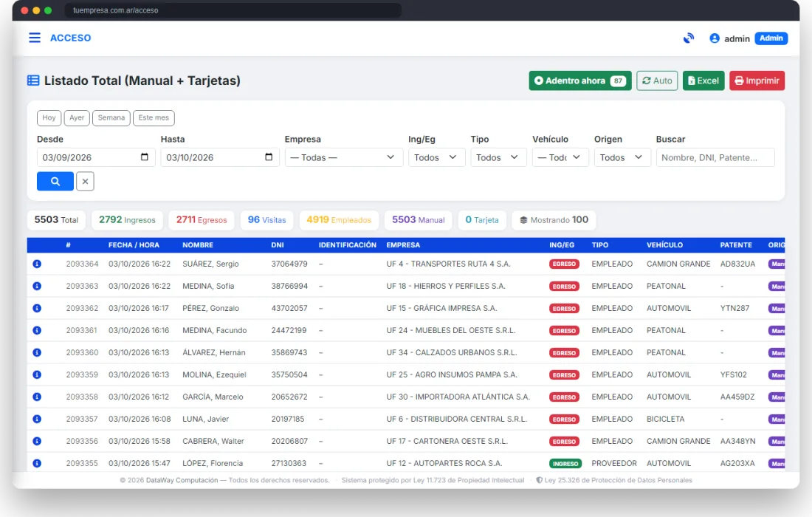The height and width of the screenshot is (517, 812).
Task: Click the 5503 Manual stat card
Action: (x=419, y=219)
